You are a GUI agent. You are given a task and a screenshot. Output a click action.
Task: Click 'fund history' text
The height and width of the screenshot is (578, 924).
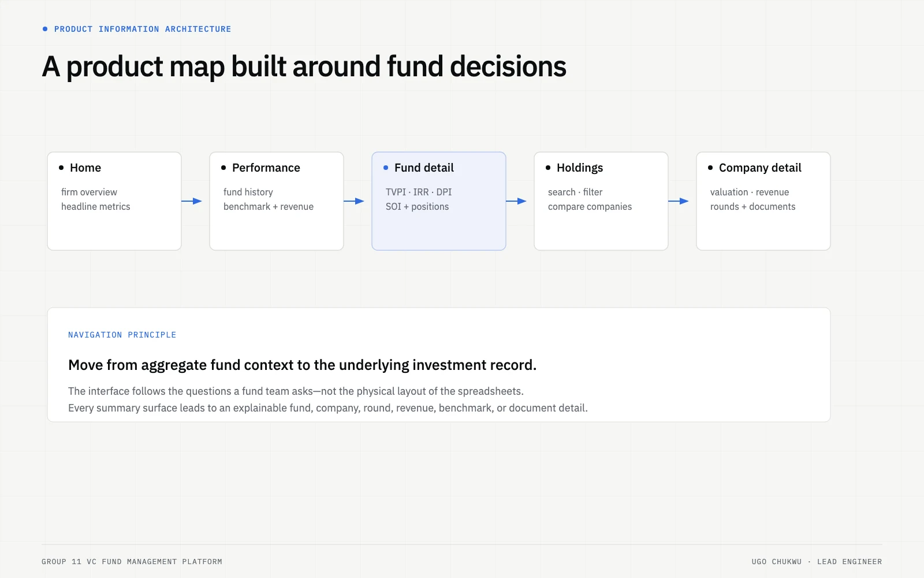point(248,192)
